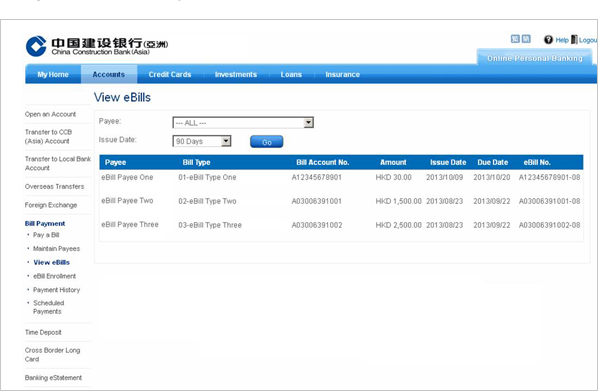Switch to Simplified Chinese language icon

[526, 39]
